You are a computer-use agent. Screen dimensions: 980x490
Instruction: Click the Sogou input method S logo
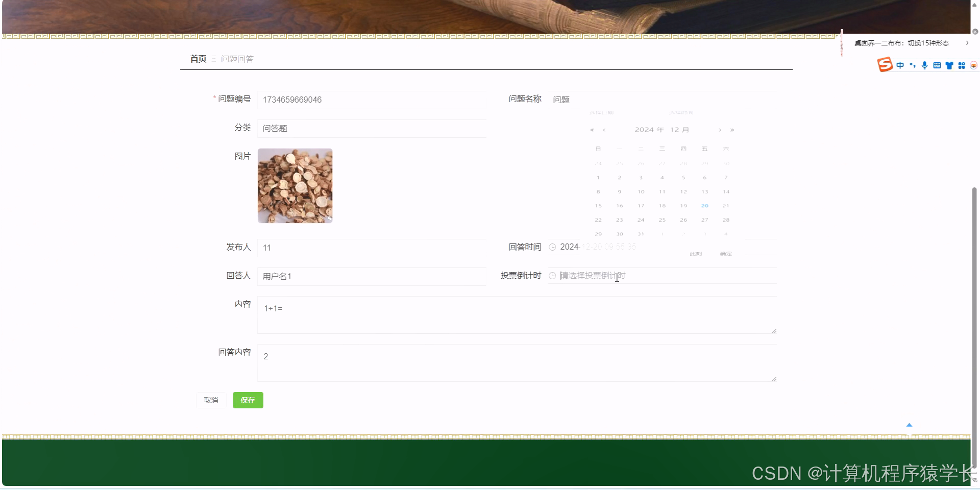click(884, 65)
